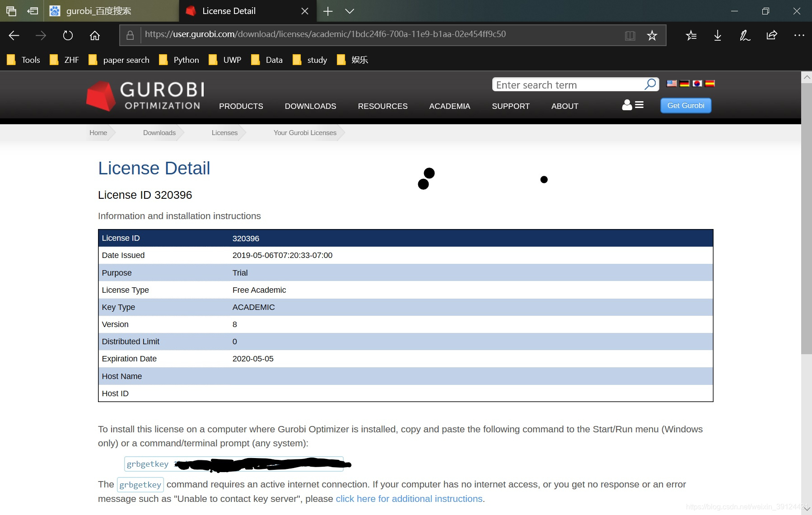The height and width of the screenshot is (515, 812).
Task: Open the Tools bookmarks folder
Action: point(23,60)
